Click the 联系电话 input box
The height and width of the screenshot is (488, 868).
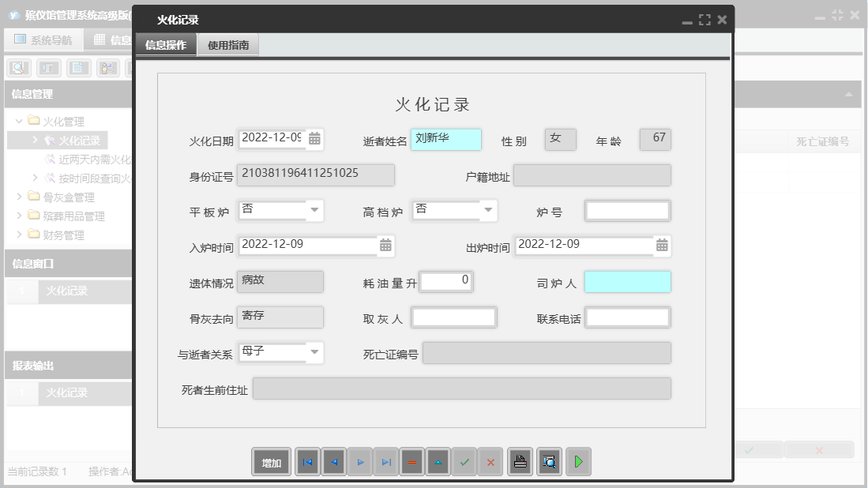[x=627, y=317]
